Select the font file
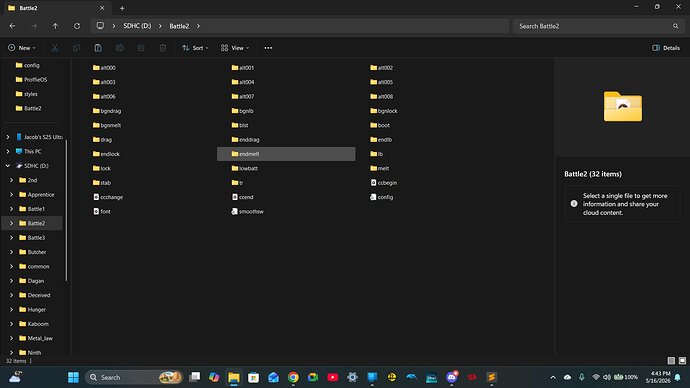Screen dimensions: 690x388 (102, 212)
